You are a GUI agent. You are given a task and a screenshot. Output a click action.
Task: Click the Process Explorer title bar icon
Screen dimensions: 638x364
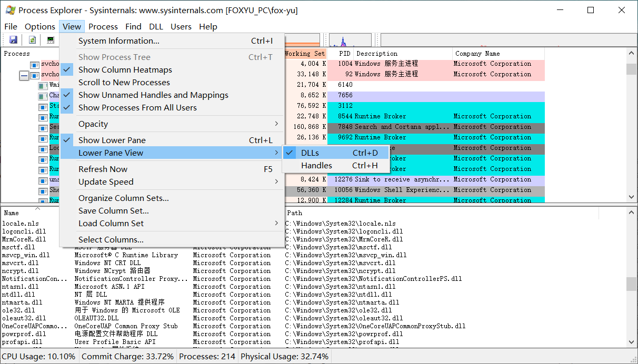(10, 10)
